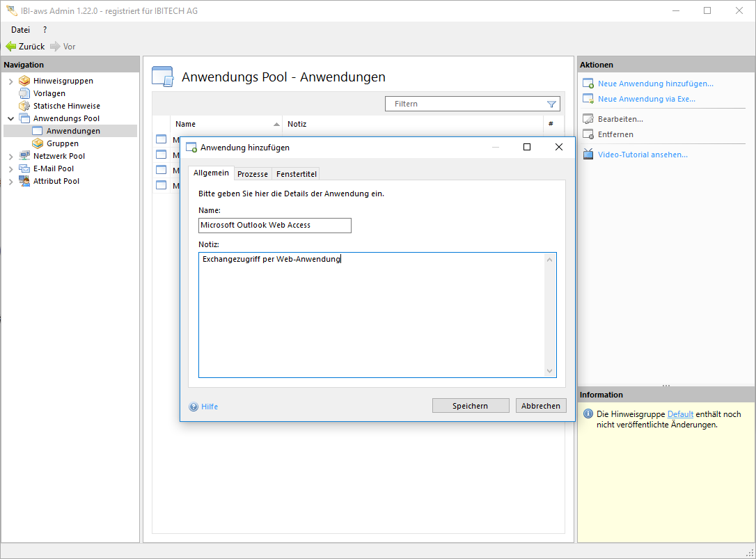Click the E-Mail Pool icon
Viewport: 756px width, 559px height.
click(24, 168)
